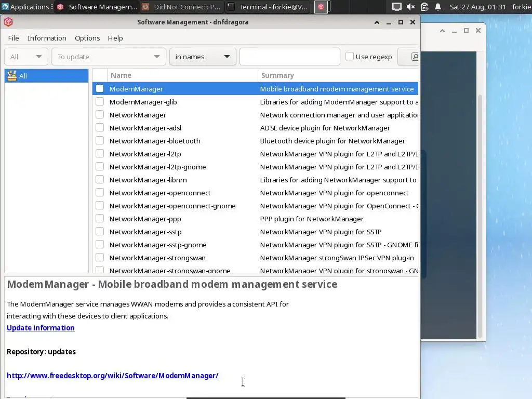532x399 pixels.
Task: Select NetworkManager-openconnect-gnome row
Action: coord(255,206)
